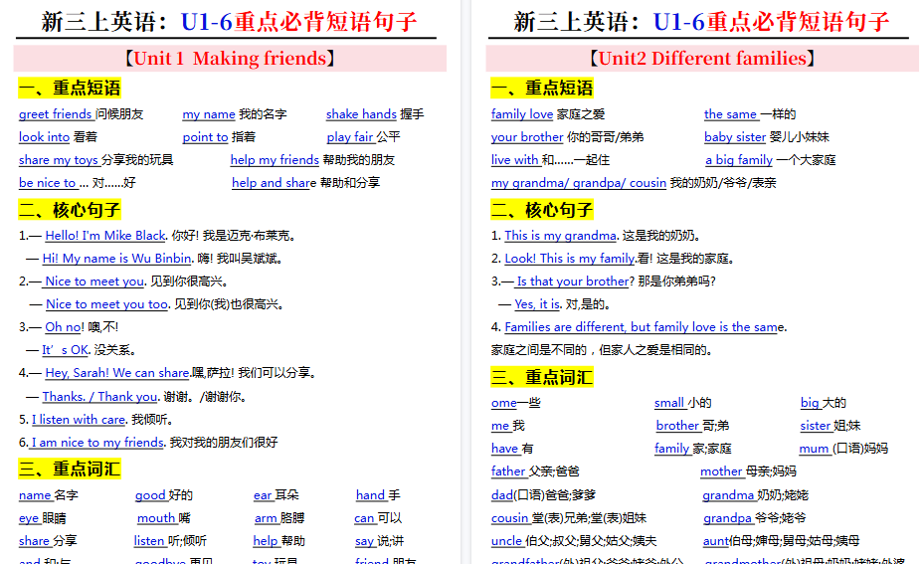Click phrase 'my grandma/ grandpa/ cousin'

579,183
